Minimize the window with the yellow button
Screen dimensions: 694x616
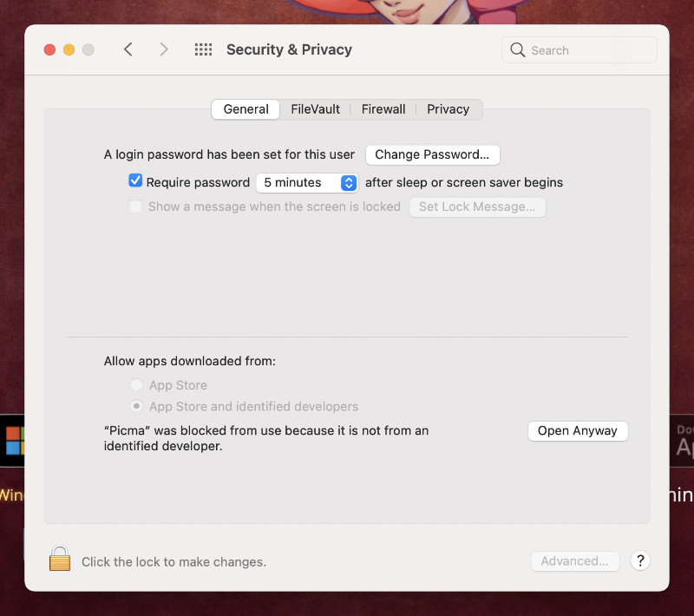point(69,49)
